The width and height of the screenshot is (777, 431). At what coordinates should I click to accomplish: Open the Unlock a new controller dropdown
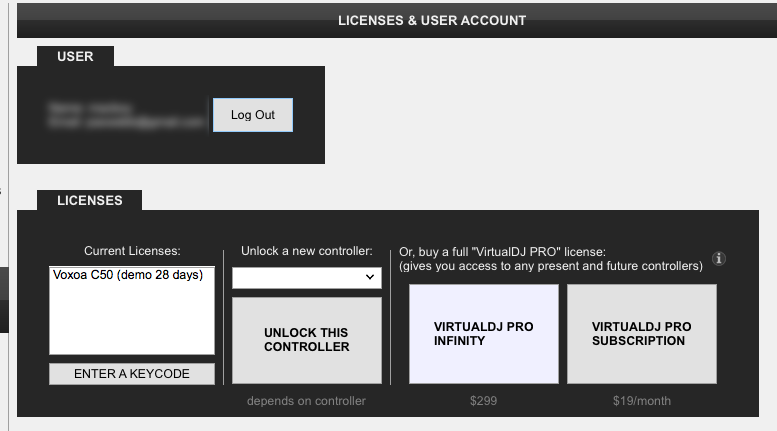pyautogui.click(x=307, y=277)
